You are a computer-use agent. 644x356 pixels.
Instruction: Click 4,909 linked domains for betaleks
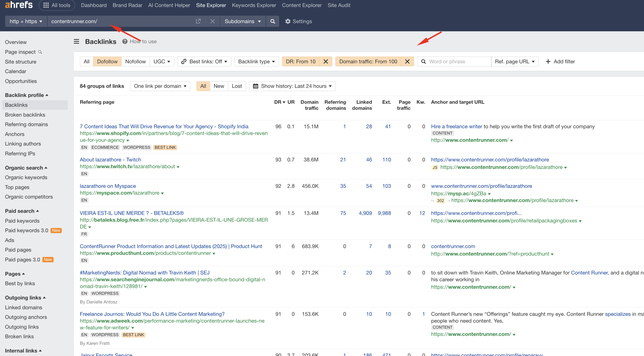[365, 213]
